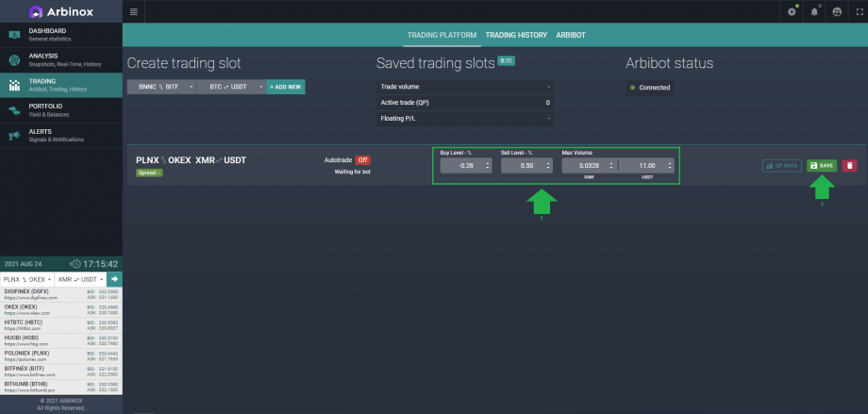This screenshot has height=414, width=868.
Task: Adjust the Sell Level stepper arrows
Action: coord(548,165)
